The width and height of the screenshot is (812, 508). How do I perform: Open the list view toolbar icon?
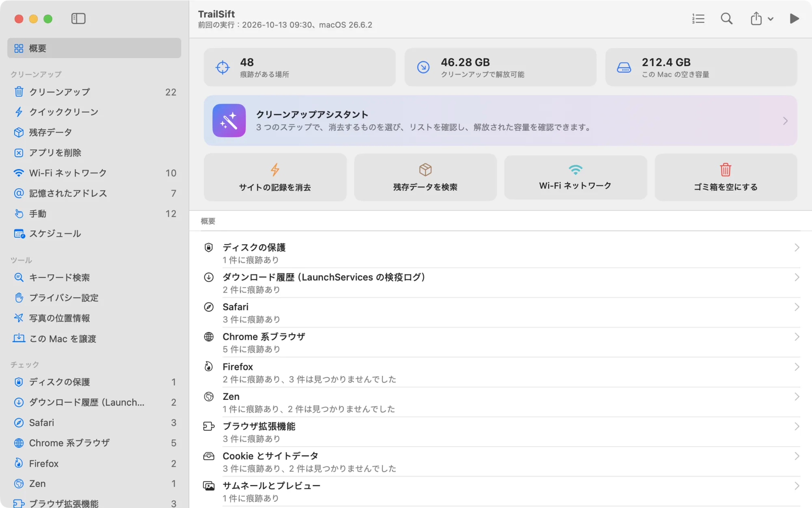pyautogui.click(x=698, y=19)
